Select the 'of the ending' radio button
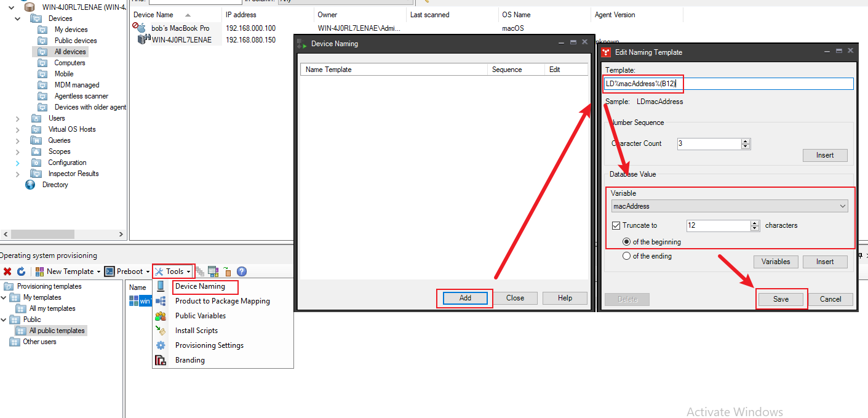The image size is (868, 418). pyautogui.click(x=627, y=256)
